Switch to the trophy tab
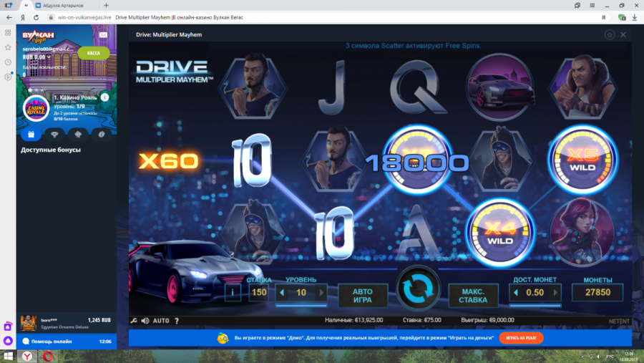 pyautogui.click(x=54, y=134)
